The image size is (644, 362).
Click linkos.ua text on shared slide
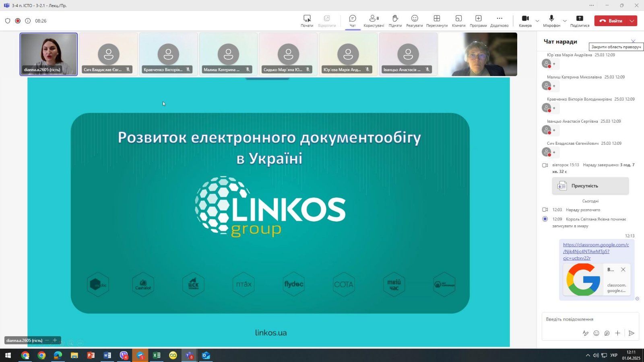(271, 333)
